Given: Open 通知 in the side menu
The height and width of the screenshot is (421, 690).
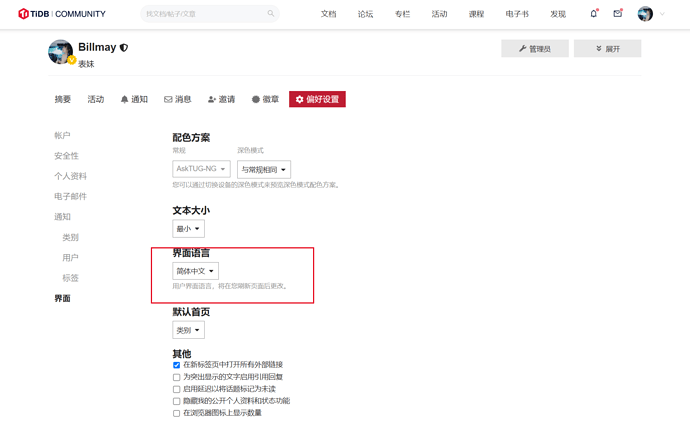Looking at the screenshot, I should [x=62, y=216].
